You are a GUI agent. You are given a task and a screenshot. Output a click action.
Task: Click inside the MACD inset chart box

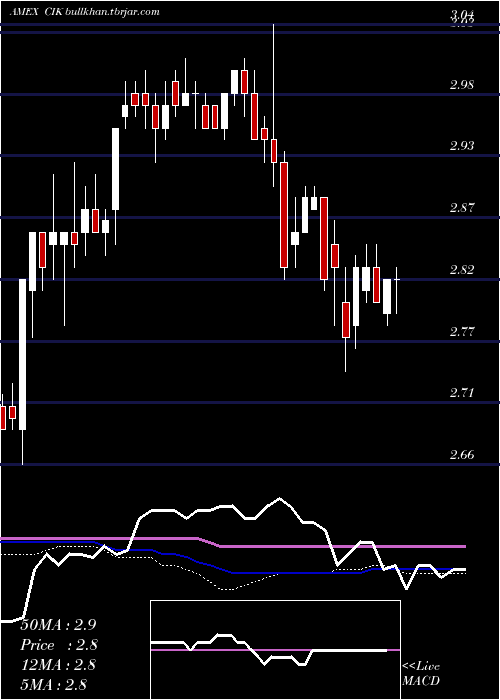[275, 650]
